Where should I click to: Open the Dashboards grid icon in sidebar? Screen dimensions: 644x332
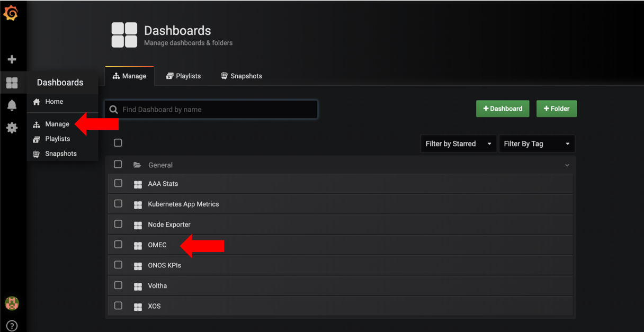click(12, 83)
